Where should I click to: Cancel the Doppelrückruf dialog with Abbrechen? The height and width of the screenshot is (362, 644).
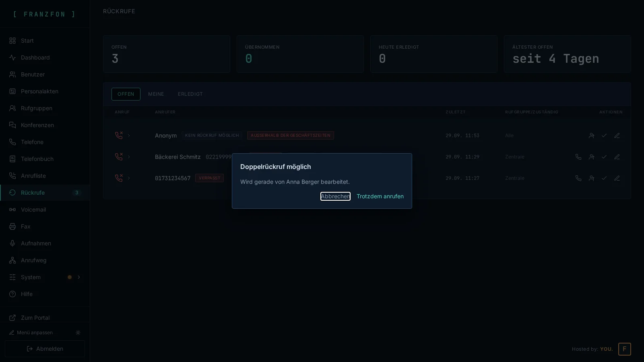pyautogui.click(x=335, y=196)
